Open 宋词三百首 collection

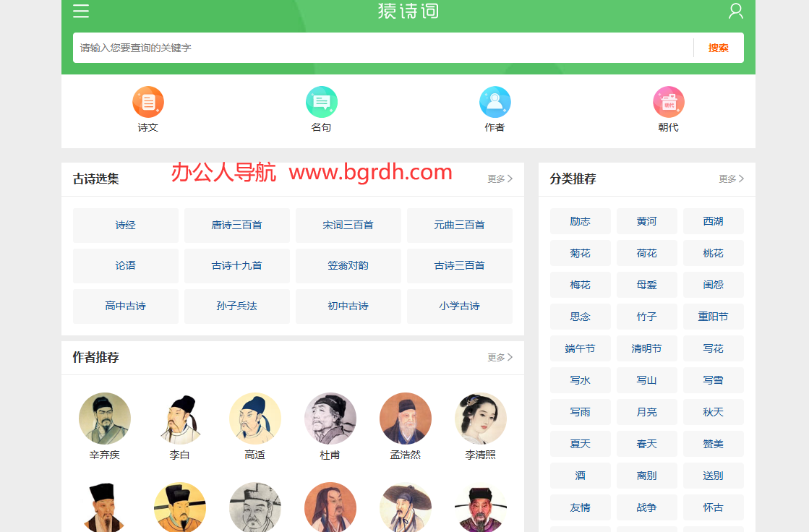tap(348, 226)
